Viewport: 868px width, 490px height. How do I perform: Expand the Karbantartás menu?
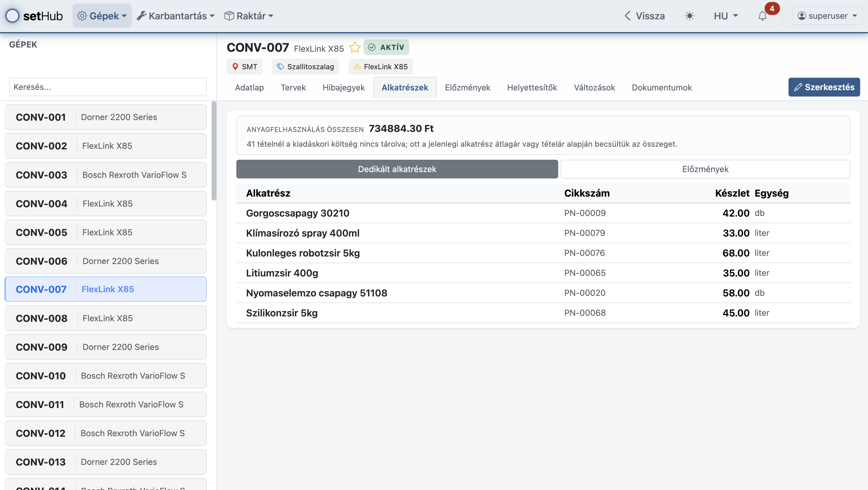coord(176,16)
